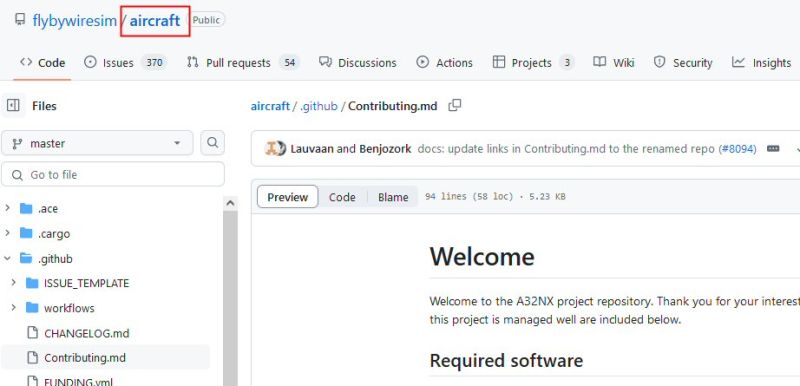Click the Issues count badge 370
The image size is (800, 386).
pyautogui.click(x=154, y=63)
